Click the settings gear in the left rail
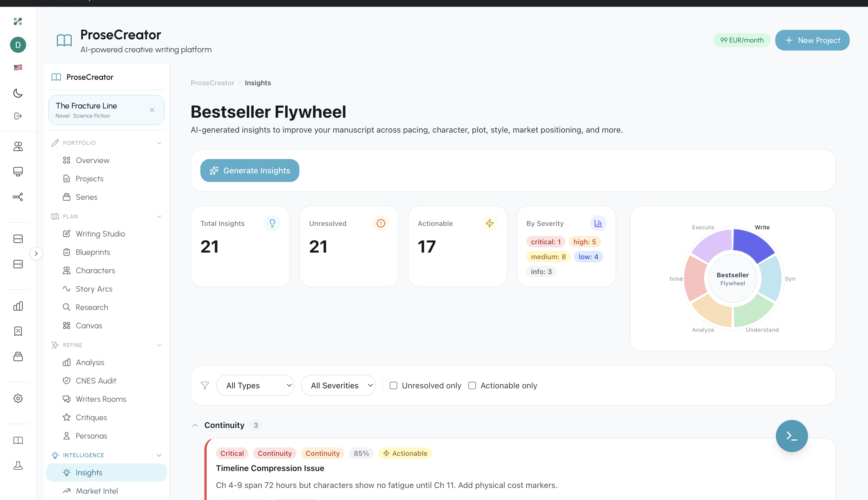Viewport: 868px width, 500px height. tap(18, 398)
